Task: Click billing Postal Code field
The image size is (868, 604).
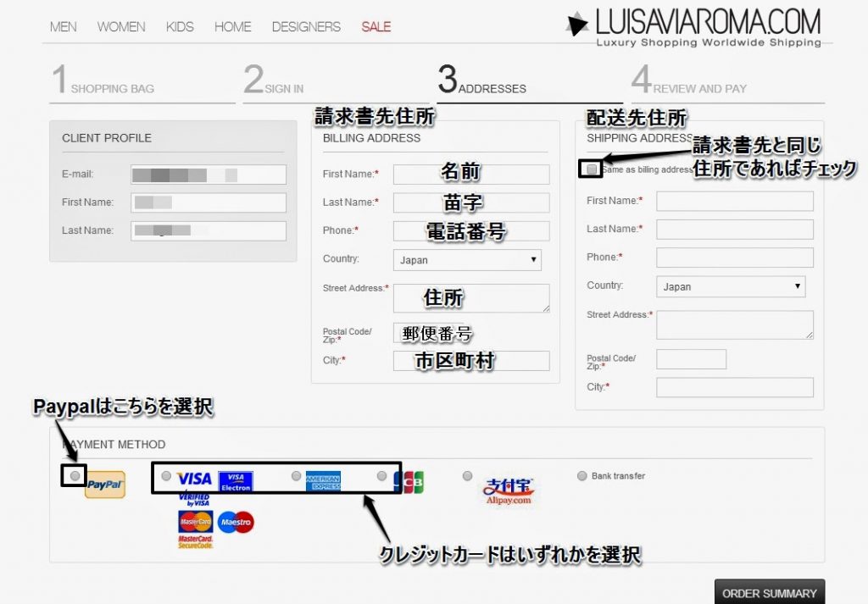Action: (x=428, y=332)
